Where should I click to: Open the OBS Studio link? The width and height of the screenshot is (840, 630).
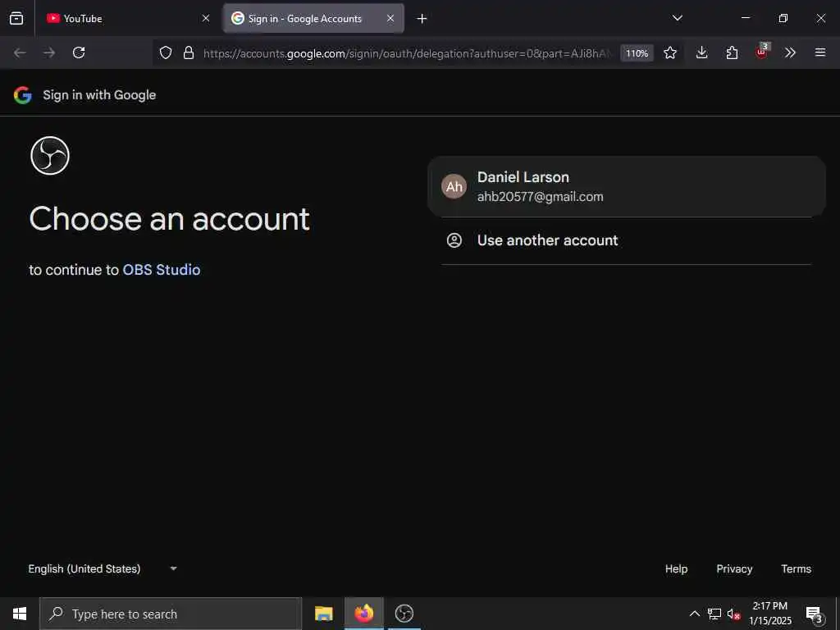(162, 269)
